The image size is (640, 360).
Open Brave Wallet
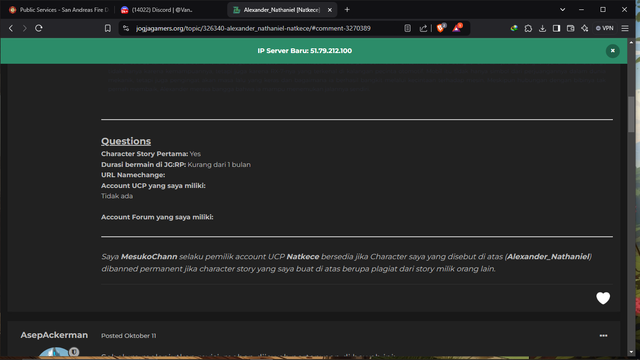[x=571, y=28]
